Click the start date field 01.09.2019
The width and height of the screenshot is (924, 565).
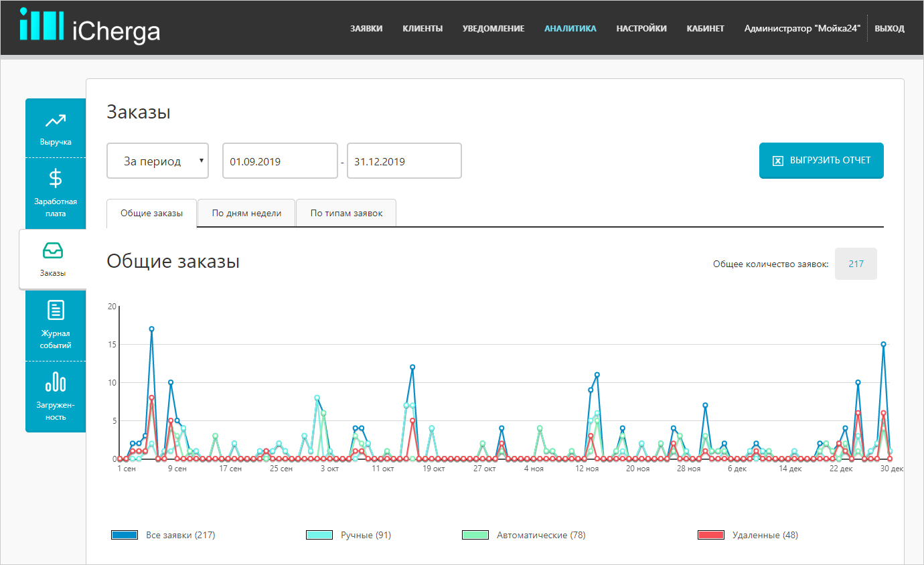click(280, 161)
